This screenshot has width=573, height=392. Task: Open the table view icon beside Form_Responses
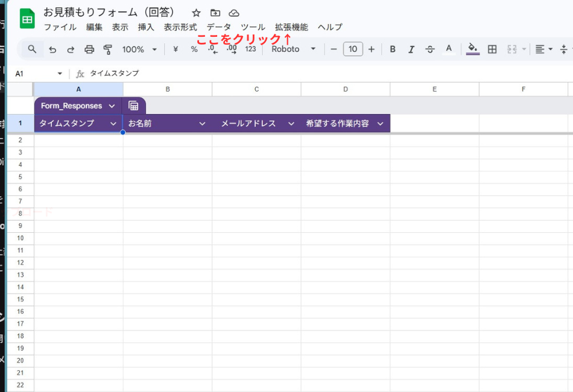click(x=133, y=106)
